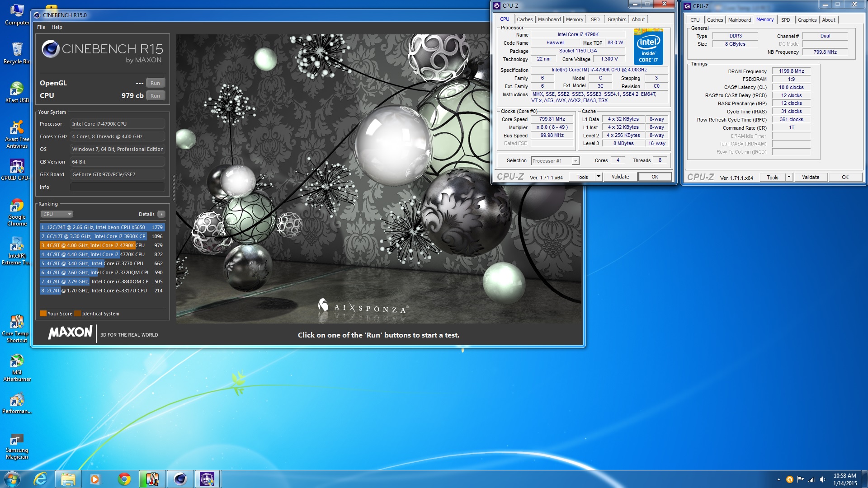868x488 pixels.
Task: Open the Computer desktop icon
Action: (x=17, y=14)
